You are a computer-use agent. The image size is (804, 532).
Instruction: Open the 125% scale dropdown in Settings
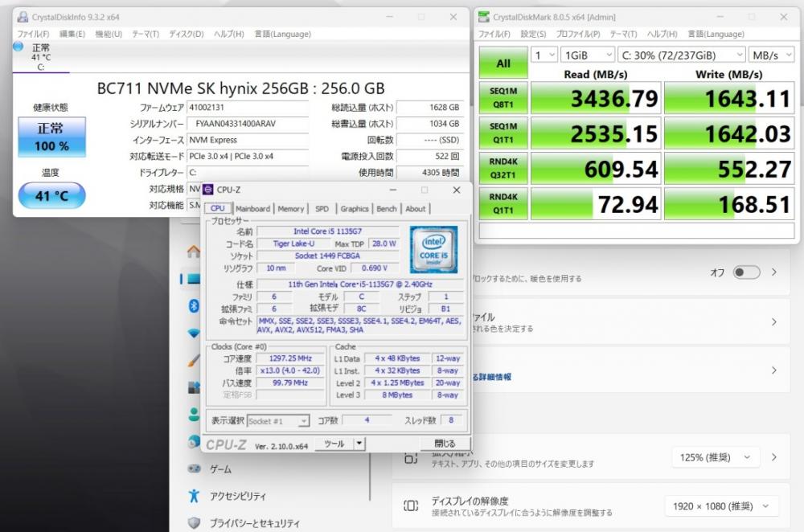click(716, 457)
